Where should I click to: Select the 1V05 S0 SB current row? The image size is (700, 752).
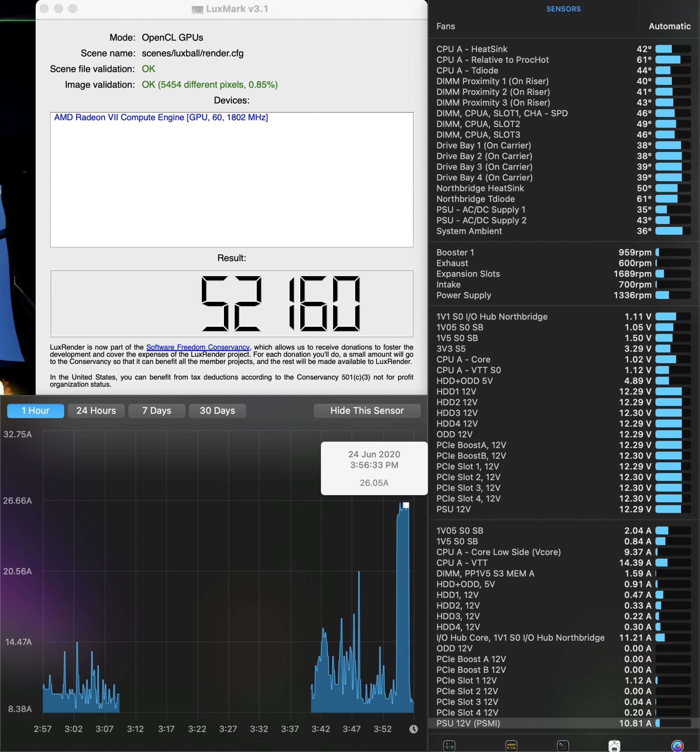click(564, 530)
